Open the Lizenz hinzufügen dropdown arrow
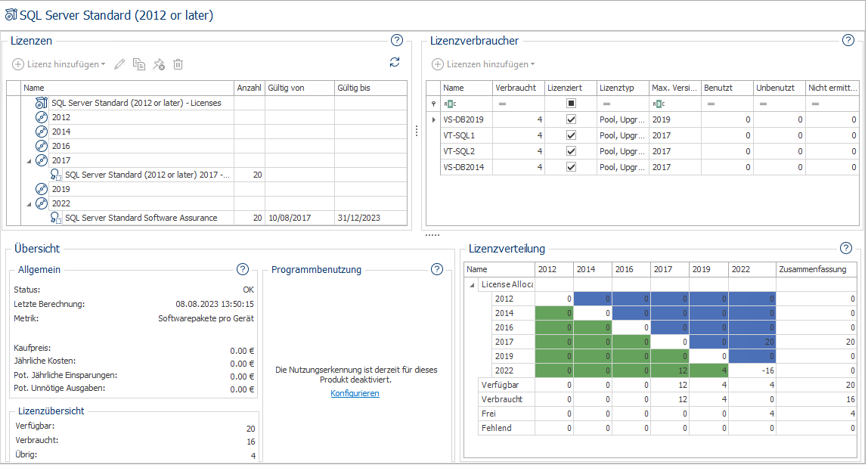Viewport: 868px width, 468px height. pos(104,64)
